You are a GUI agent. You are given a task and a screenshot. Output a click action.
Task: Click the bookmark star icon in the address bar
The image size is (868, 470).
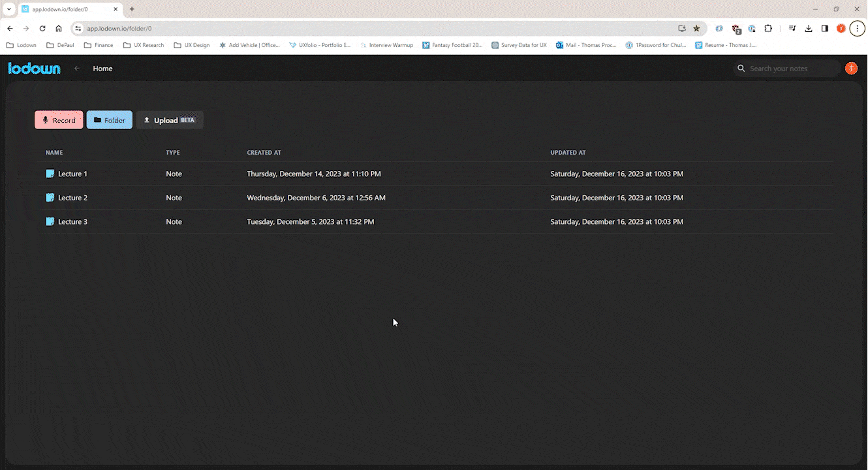point(696,28)
